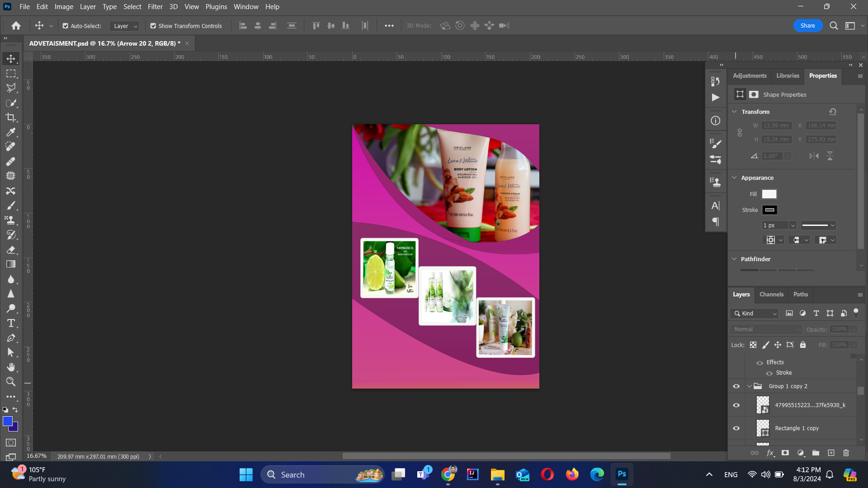Open the Kind filter dropdown
The height and width of the screenshot is (488, 868).
pyautogui.click(x=754, y=314)
